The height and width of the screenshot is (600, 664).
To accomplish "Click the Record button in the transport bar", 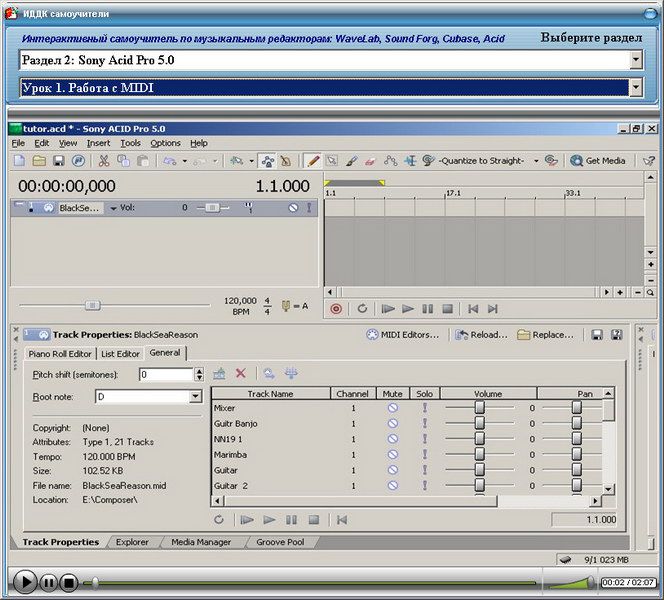I will (336, 309).
